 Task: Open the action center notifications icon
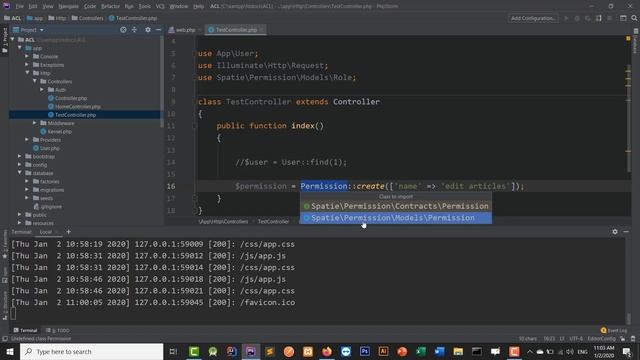[627, 351]
